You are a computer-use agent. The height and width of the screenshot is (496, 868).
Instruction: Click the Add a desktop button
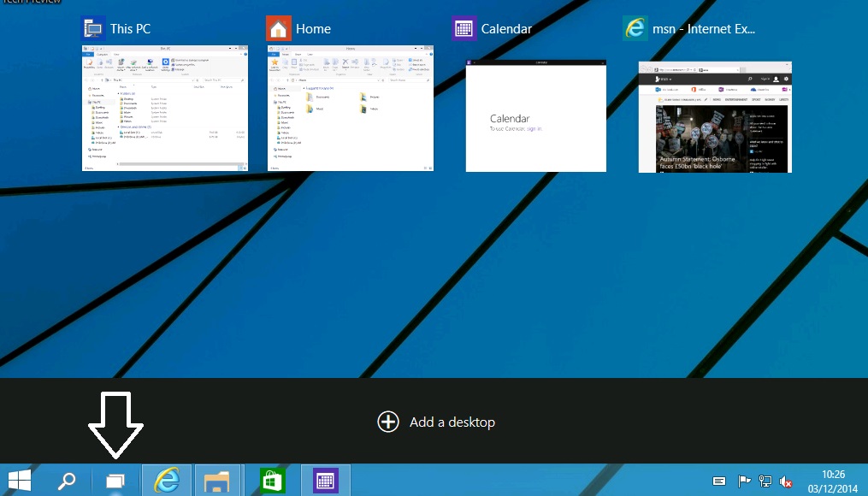coord(436,422)
